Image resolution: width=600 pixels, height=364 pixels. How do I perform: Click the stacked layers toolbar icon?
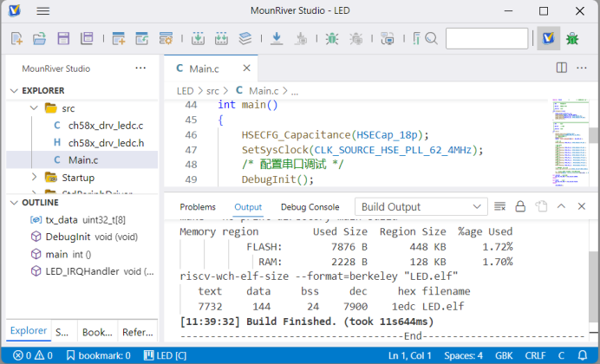tap(245, 38)
